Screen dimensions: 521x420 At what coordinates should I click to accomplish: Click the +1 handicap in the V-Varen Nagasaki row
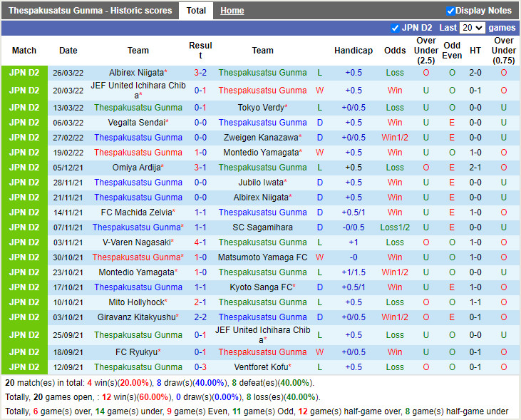354,242
